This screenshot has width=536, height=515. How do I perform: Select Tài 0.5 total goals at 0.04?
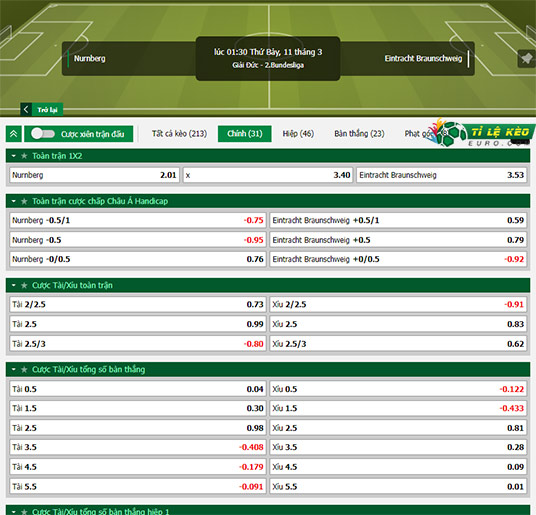pos(138,389)
